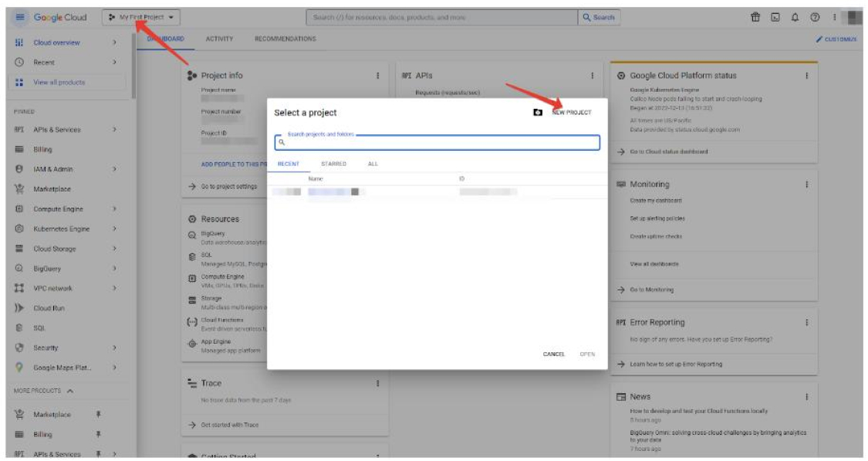The width and height of the screenshot is (868, 461).
Task: Click the top bar Search button
Action: [x=599, y=17]
